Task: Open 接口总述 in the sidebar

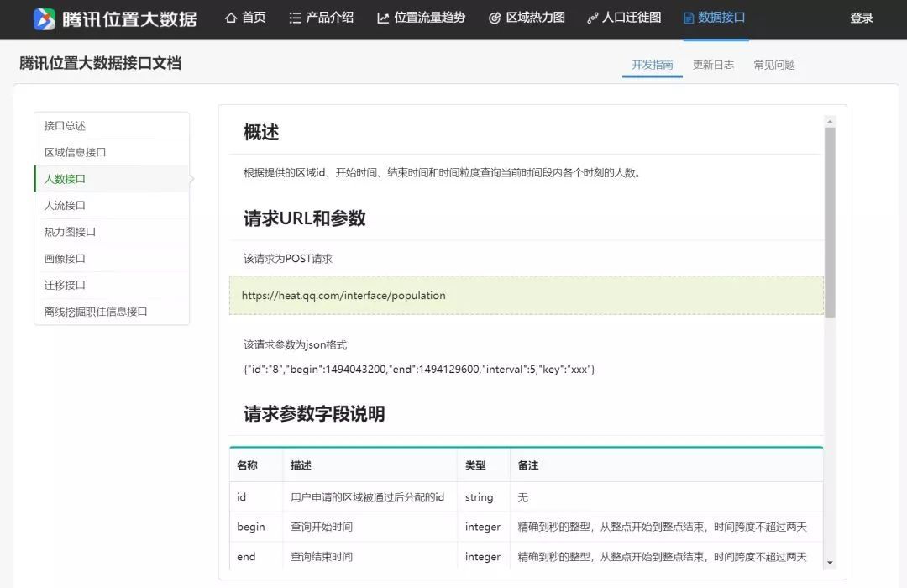Action: [66, 126]
